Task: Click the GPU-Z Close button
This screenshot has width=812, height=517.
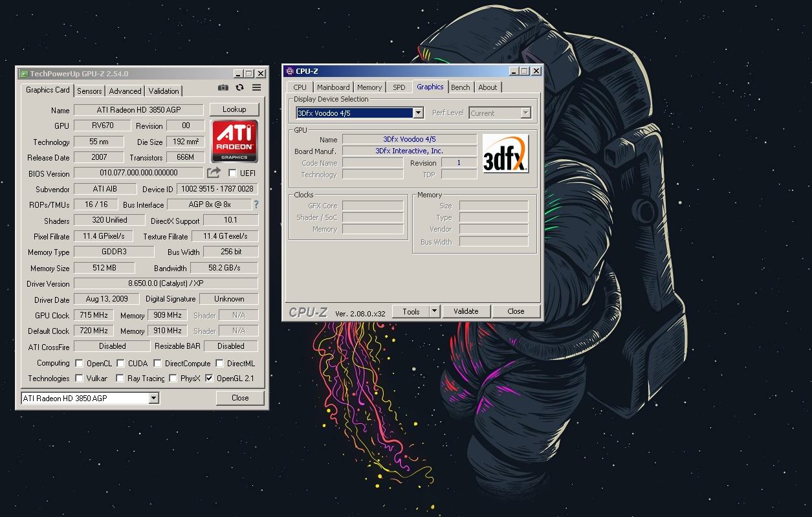Action: (240, 398)
